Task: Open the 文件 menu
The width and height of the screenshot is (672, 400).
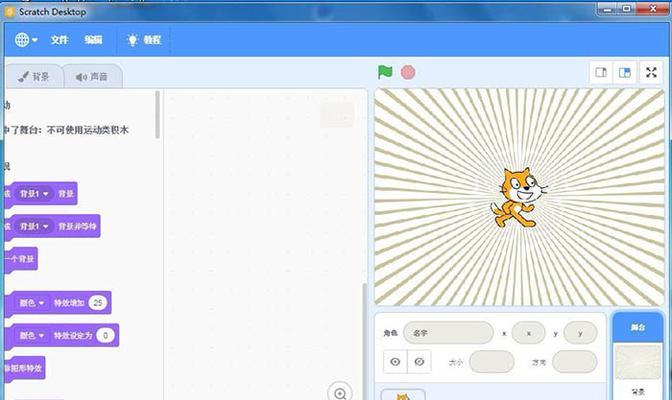Action: point(60,40)
